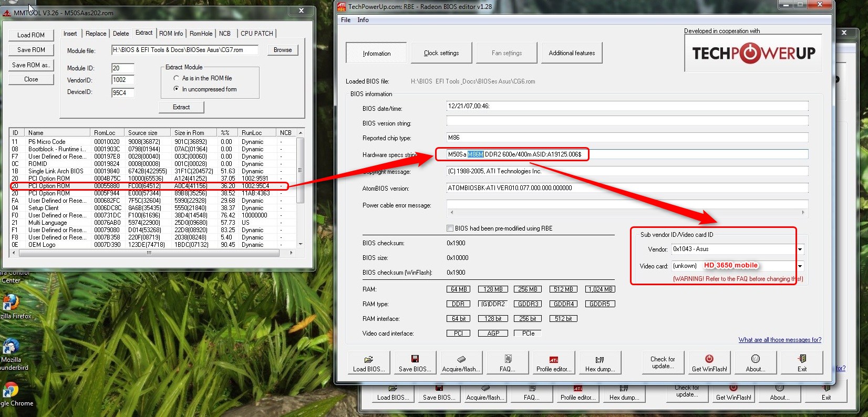
Task: Click the Save BIOS floppy disk icon
Action: point(415,359)
